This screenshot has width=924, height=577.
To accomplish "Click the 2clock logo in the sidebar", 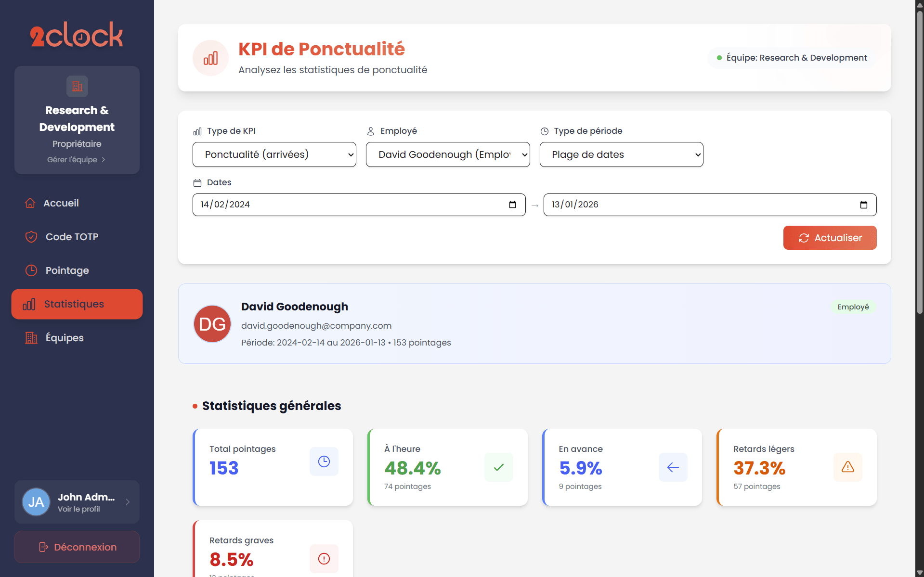I will point(77,35).
